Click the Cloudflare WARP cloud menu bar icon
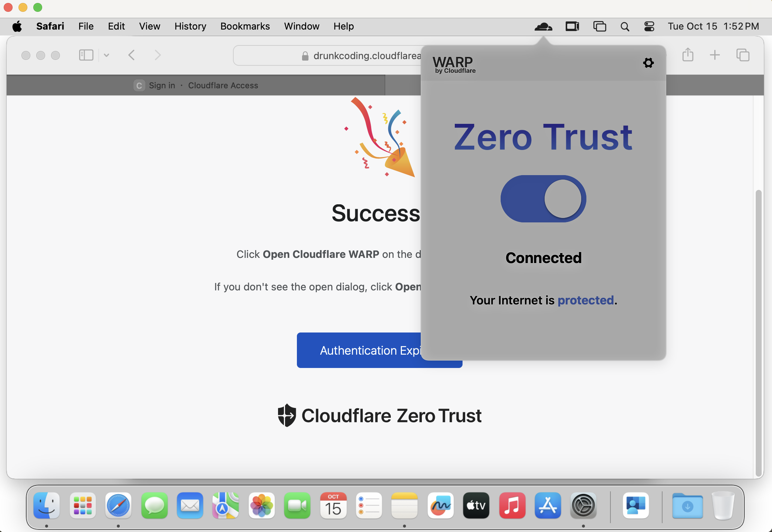Viewport: 772px width, 532px height. [x=543, y=27]
